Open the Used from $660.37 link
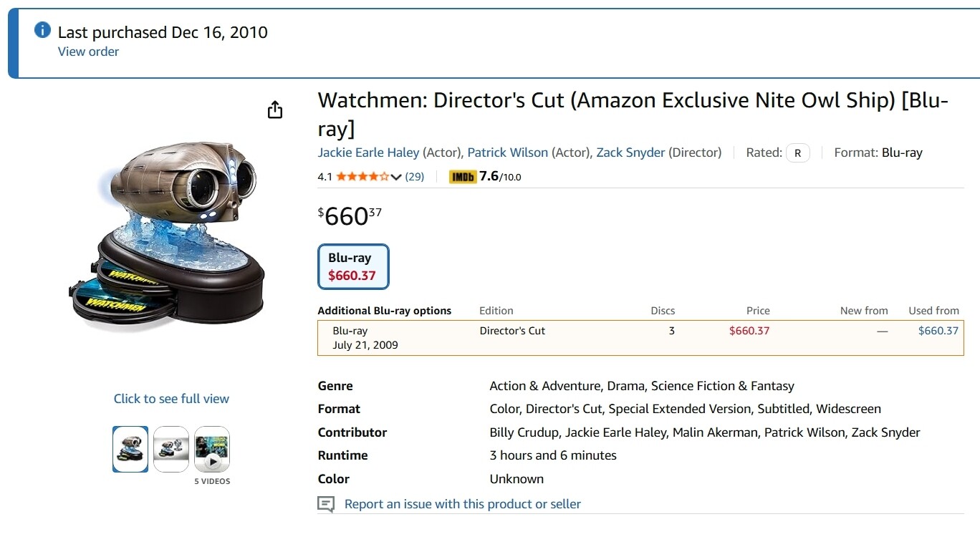The height and width of the screenshot is (552, 980). 938,331
